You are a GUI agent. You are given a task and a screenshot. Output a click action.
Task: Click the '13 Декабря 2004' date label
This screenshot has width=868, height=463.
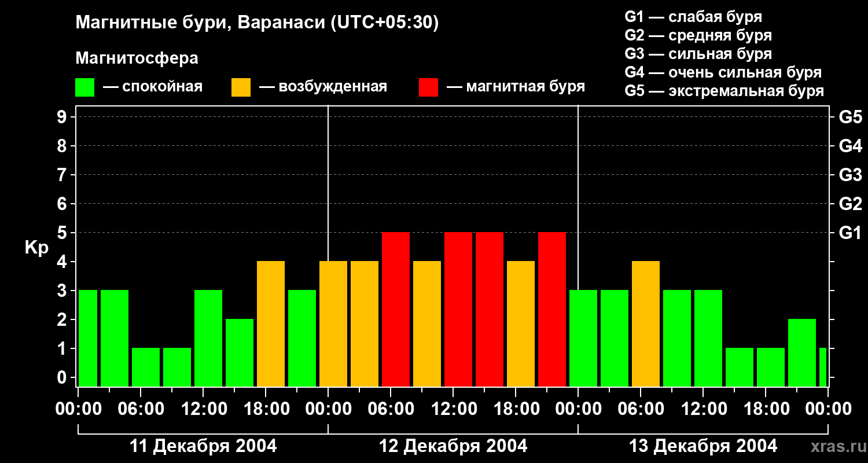pos(703,446)
